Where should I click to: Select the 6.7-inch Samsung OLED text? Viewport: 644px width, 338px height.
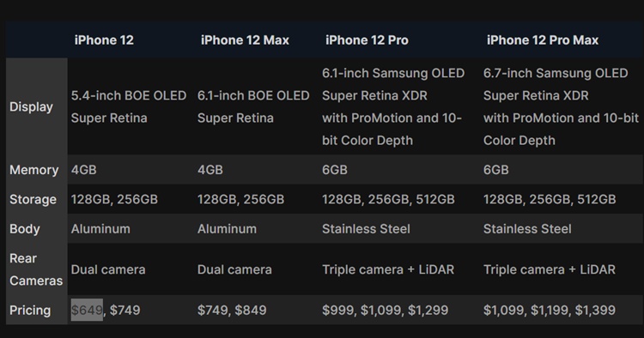click(x=556, y=73)
